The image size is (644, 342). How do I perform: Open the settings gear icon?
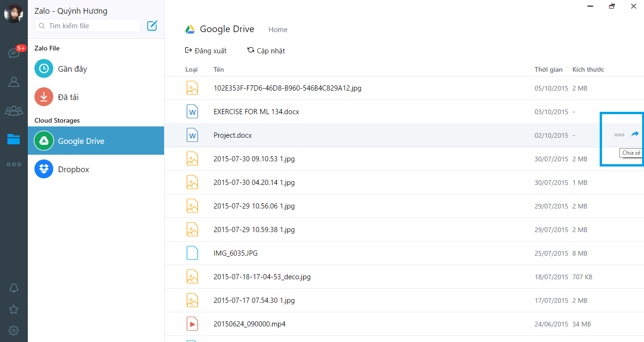point(14,330)
